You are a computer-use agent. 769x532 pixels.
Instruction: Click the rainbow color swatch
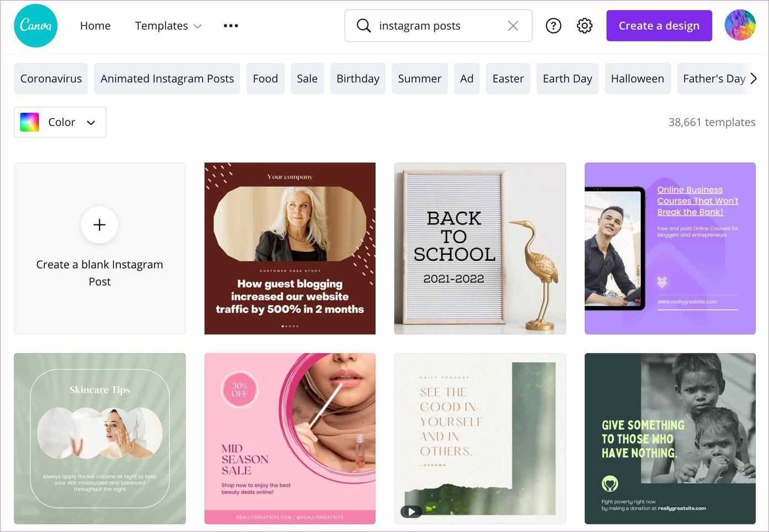pyautogui.click(x=29, y=122)
